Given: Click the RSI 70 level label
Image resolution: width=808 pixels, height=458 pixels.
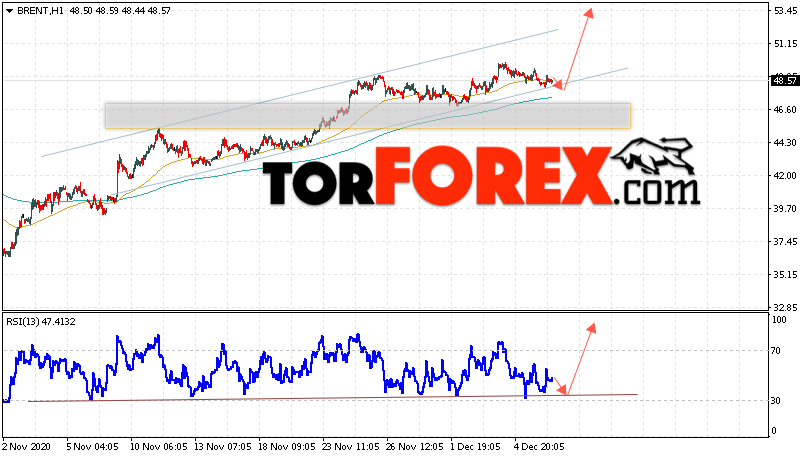Looking at the screenshot, I should [777, 351].
